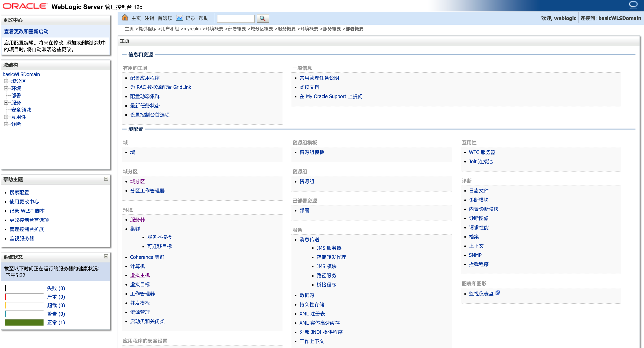The image size is (644, 348).
Task: Click 用户和组 in the breadcrumb trail
Action: coord(170,29)
